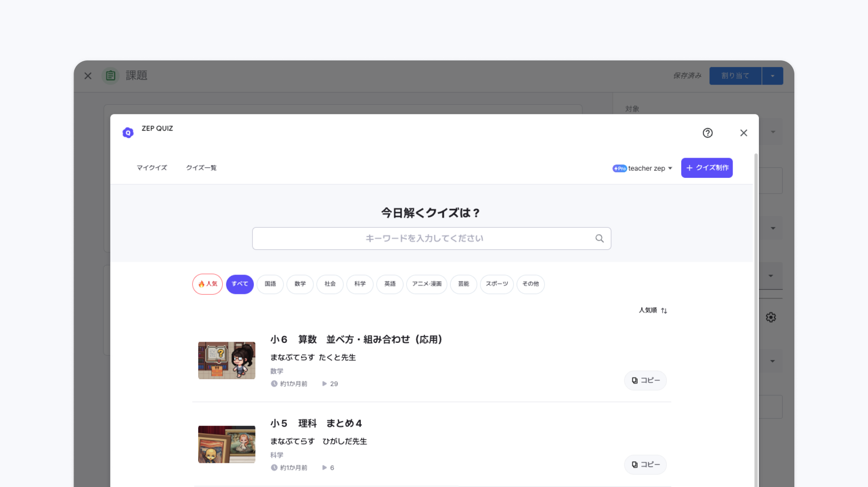The height and width of the screenshot is (487, 868).
Task: Click the help question mark icon
Action: pos(708,133)
